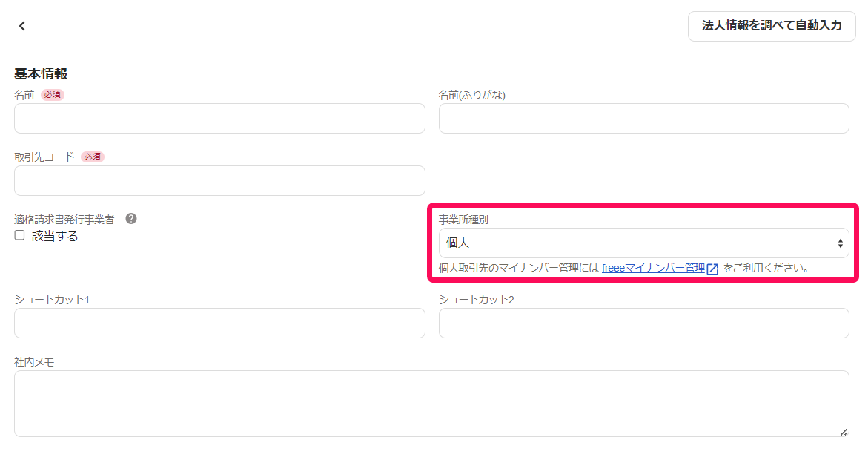Open the freeeマイナンバー管理 link
Image resolution: width=868 pixels, height=460 pixels.
(653, 269)
